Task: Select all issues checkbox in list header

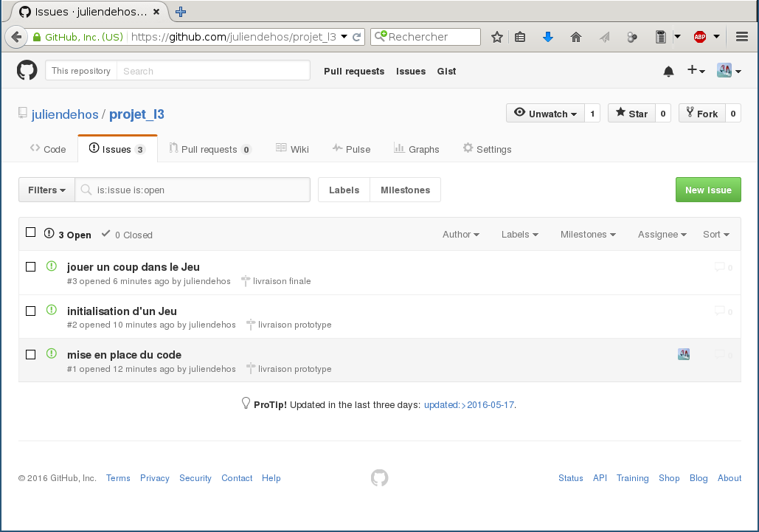Action: (30, 232)
